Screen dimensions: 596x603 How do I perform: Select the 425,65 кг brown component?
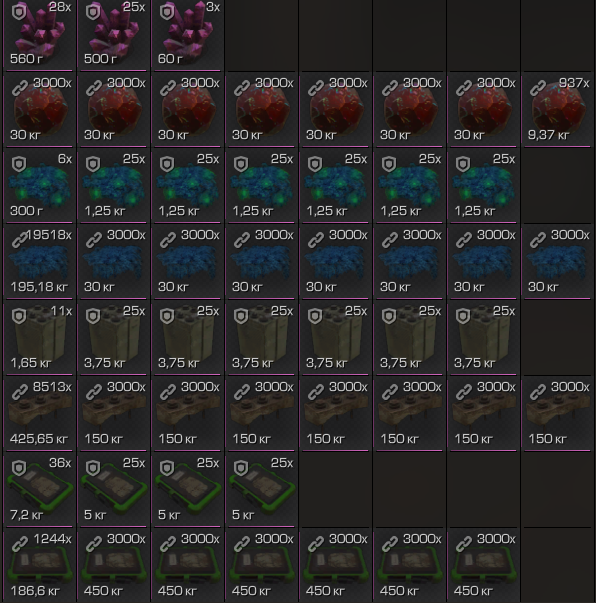coord(39,415)
